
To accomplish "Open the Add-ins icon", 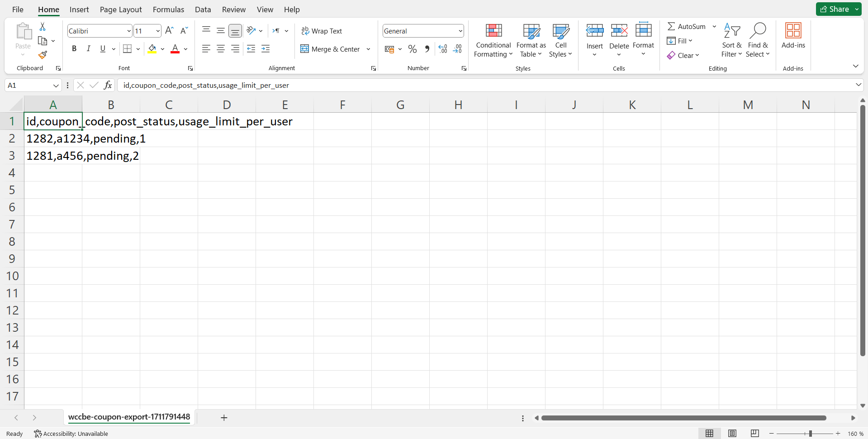I will point(793,31).
